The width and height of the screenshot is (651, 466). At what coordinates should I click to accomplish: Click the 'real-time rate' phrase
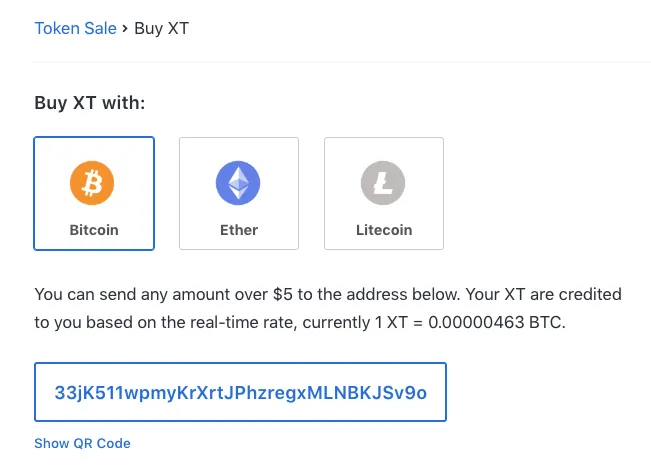coord(243,322)
